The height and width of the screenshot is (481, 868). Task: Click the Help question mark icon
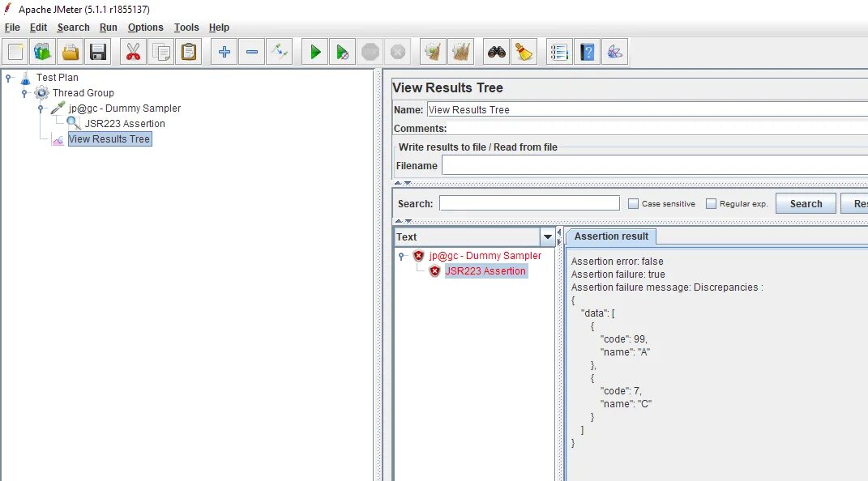588,52
